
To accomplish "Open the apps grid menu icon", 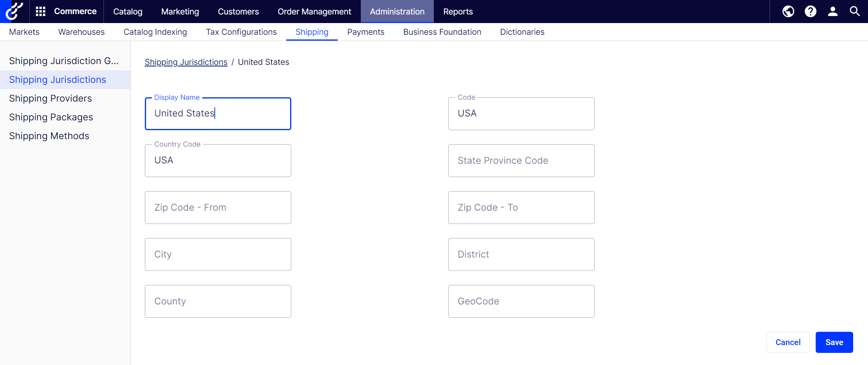I will [41, 11].
